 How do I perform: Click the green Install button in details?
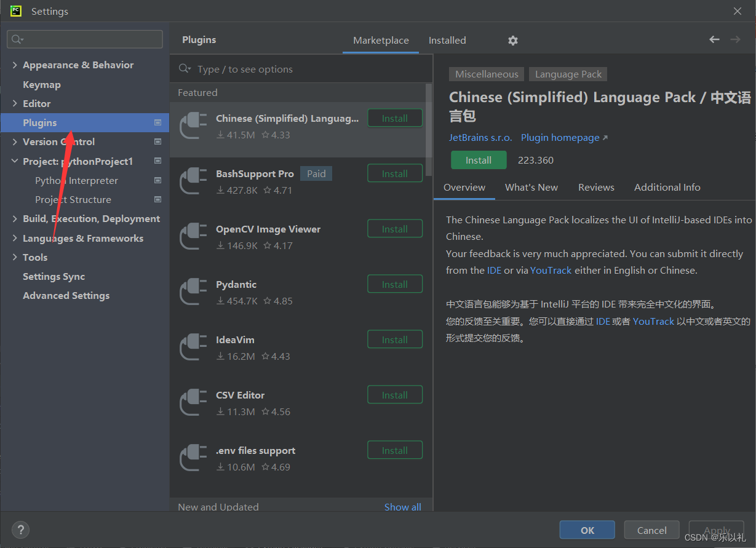tap(479, 160)
